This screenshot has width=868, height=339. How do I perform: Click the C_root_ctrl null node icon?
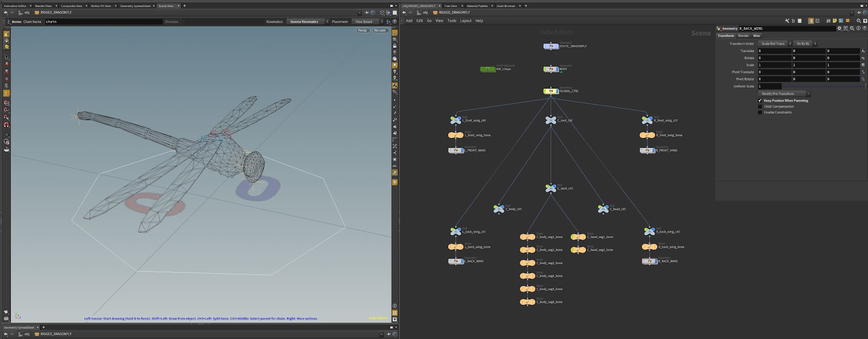(x=551, y=121)
